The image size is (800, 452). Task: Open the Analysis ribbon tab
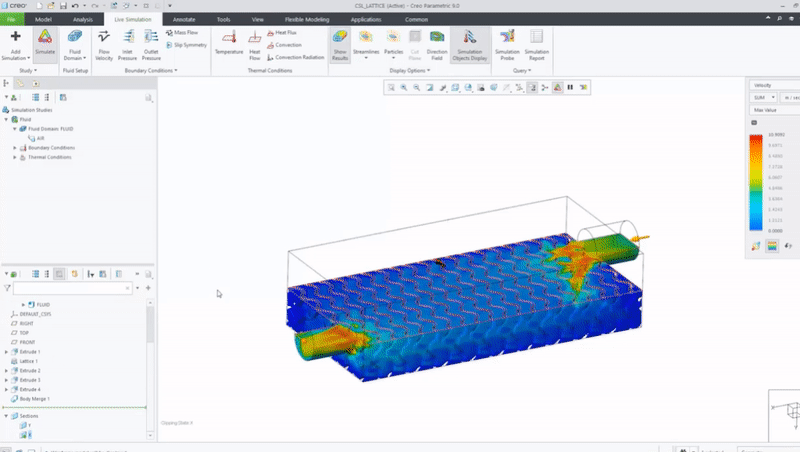pyautogui.click(x=83, y=19)
